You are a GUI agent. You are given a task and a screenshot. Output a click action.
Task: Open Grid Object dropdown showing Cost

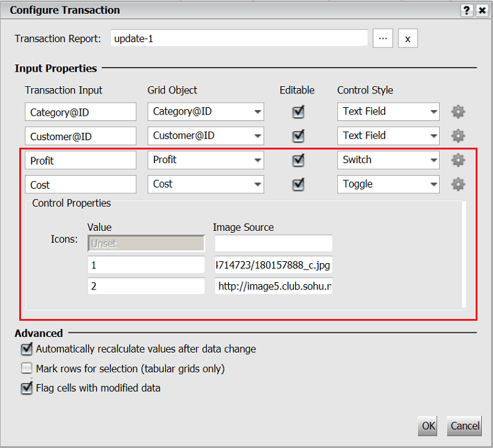tap(206, 184)
